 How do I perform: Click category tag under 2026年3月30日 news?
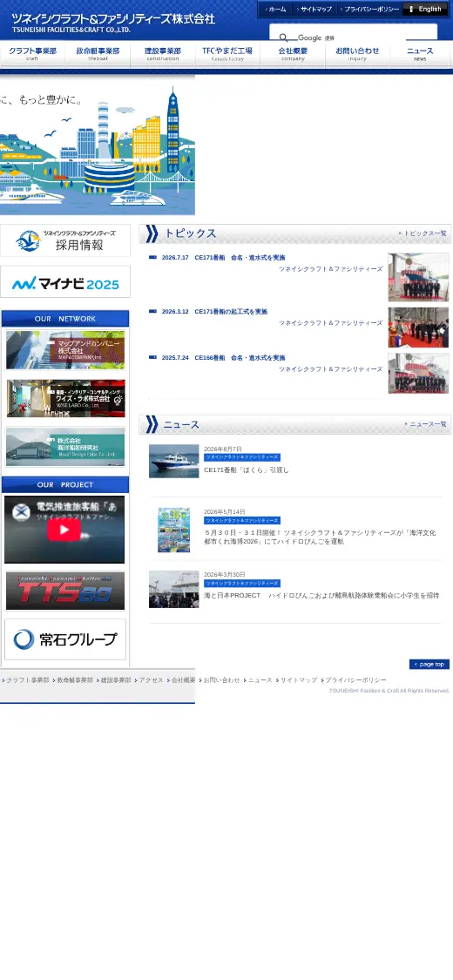242,583
